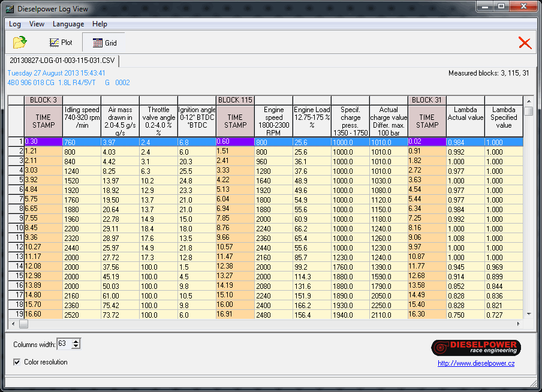Click the Lambda Actual value column header
The height and width of the screenshot is (392, 542).
pyautogui.click(x=466, y=121)
